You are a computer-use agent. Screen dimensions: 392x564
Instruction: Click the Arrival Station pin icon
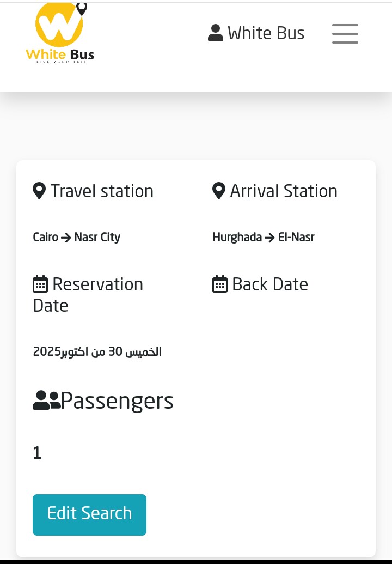click(x=218, y=191)
